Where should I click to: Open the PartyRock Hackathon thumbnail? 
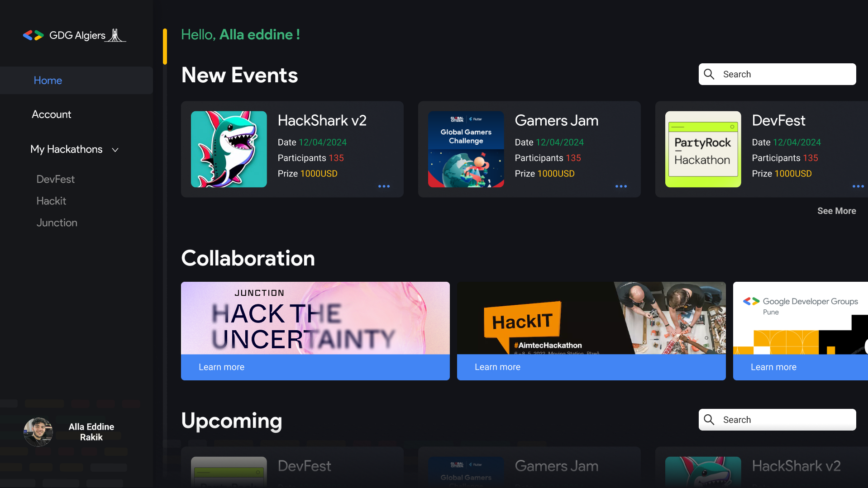pos(703,149)
